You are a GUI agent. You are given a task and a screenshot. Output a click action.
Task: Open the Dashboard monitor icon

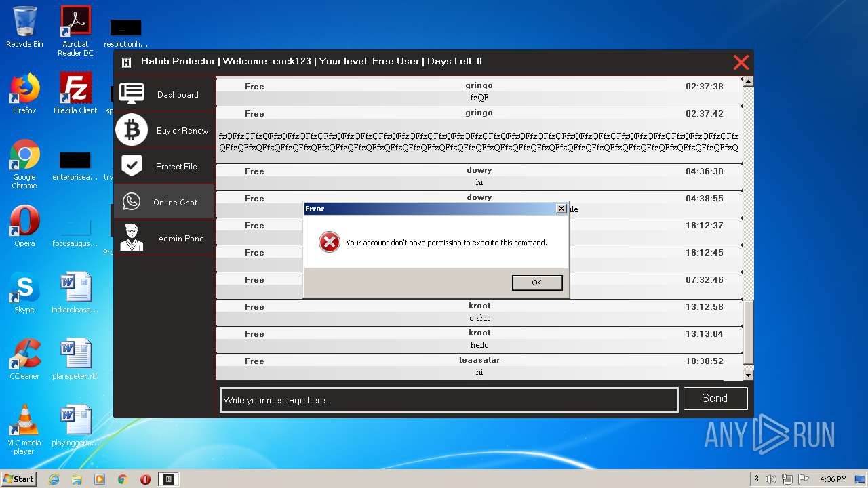132,94
